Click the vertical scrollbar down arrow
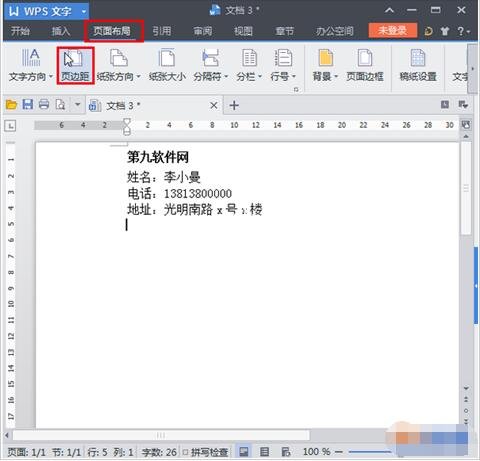 466,388
